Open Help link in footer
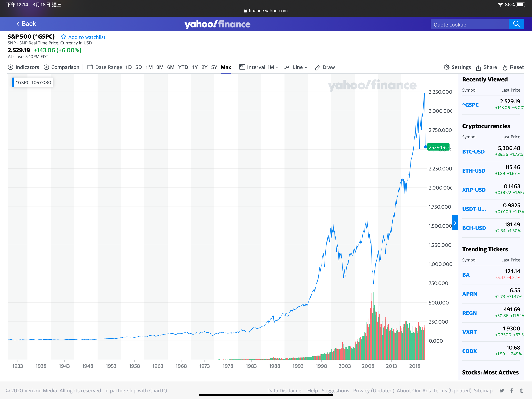The width and height of the screenshot is (532, 399). (312, 391)
